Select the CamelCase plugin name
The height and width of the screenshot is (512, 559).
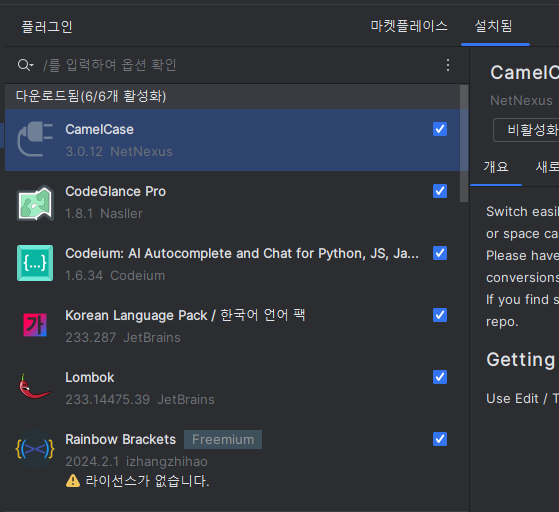(99, 129)
